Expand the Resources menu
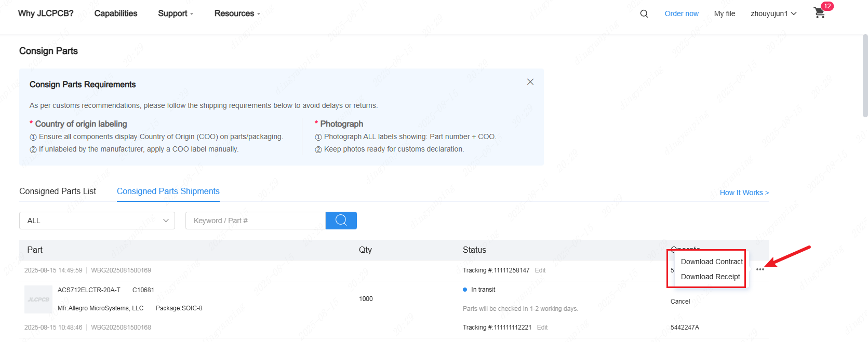The width and height of the screenshot is (868, 342). point(237,13)
